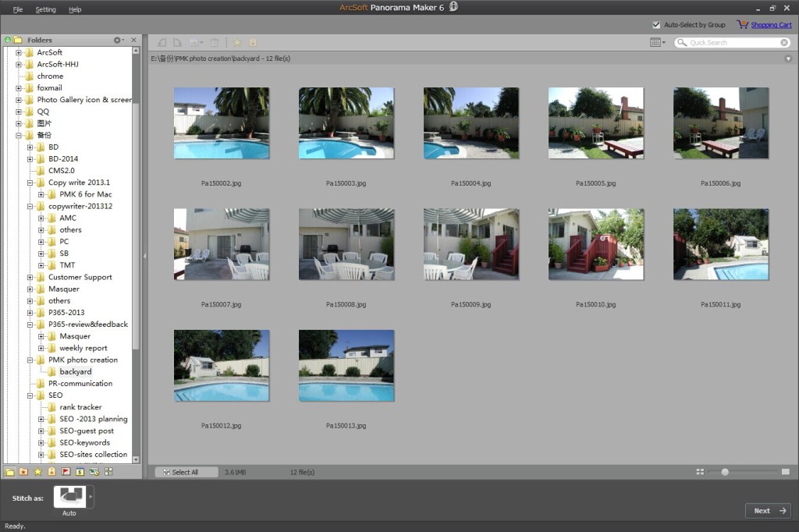This screenshot has height=532, width=799.
Task: Open the Stitch as mode dropdown arrow
Action: point(92,496)
